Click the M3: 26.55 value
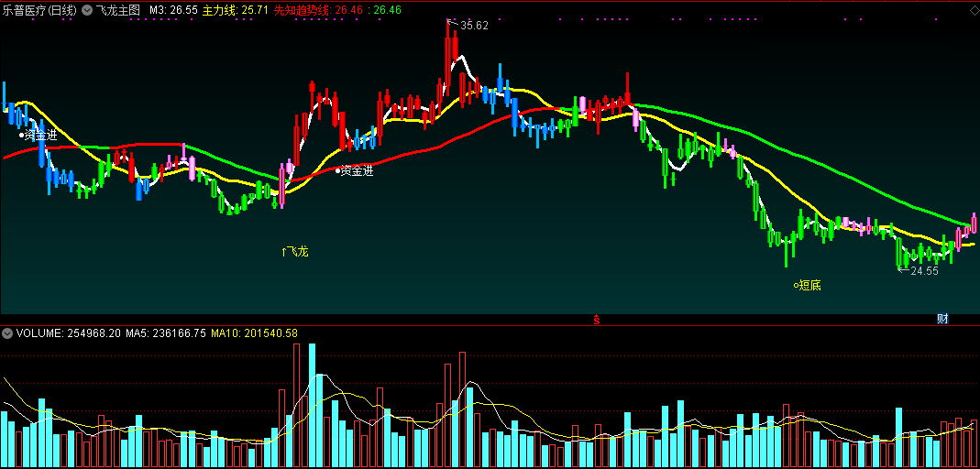 pos(173,10)
